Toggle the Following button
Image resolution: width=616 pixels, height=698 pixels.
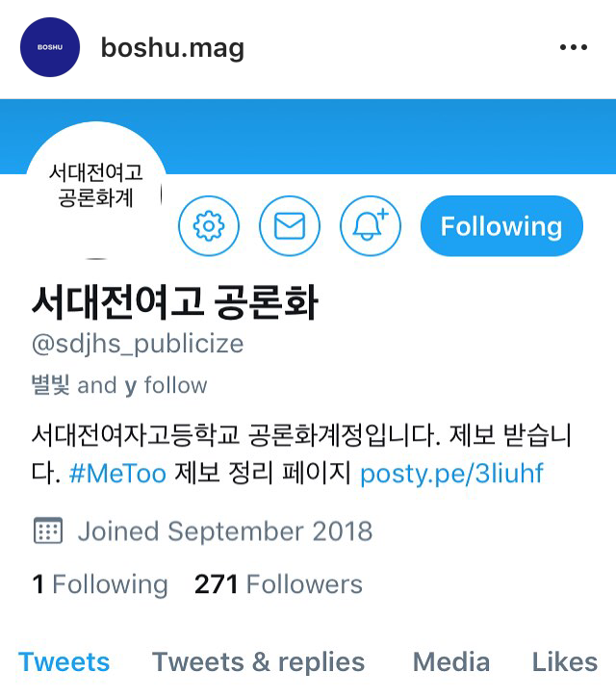(501, 226)
